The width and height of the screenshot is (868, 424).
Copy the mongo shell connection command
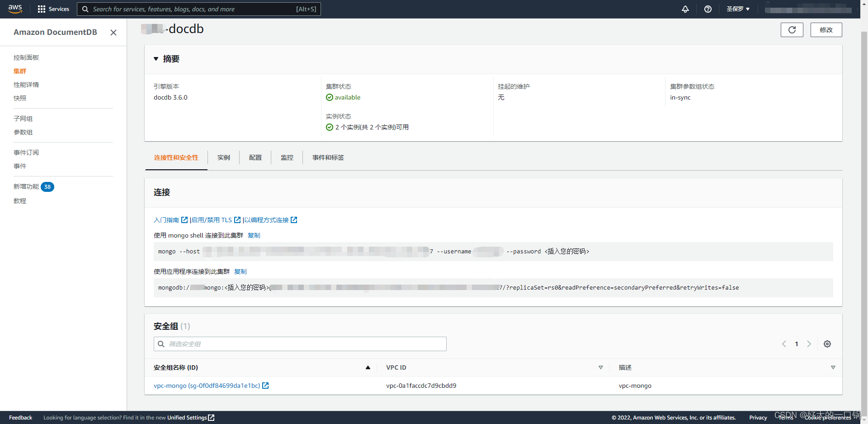(254, 235)
